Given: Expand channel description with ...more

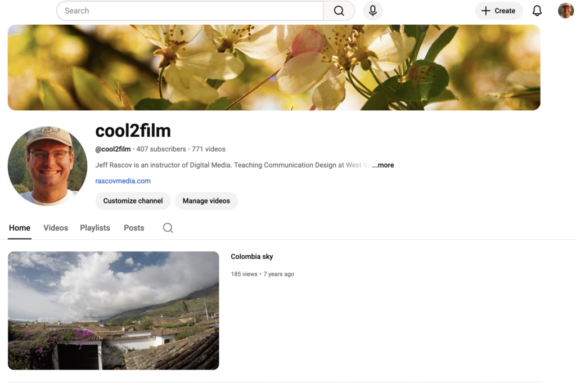Looking at the screenshot, I should 383,165.
